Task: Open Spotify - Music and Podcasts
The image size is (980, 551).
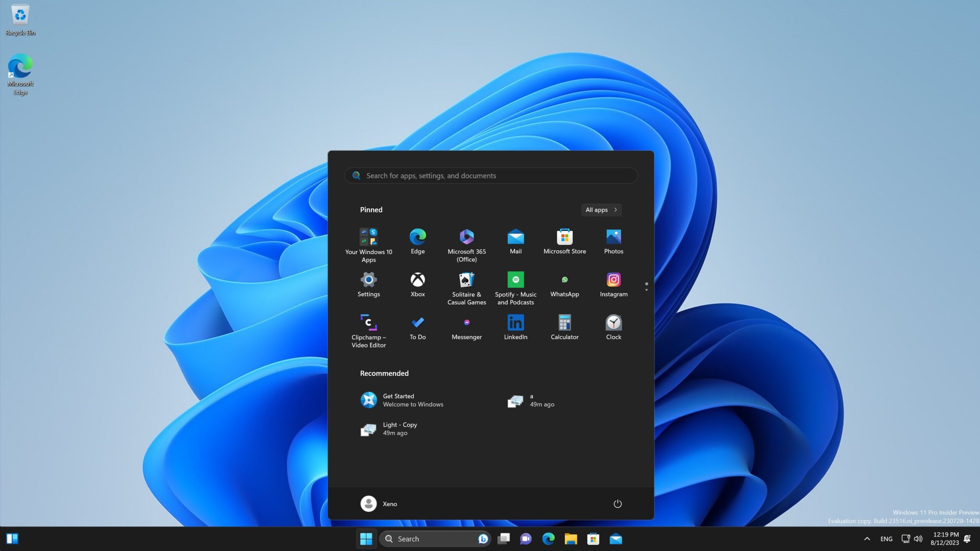Action: pyautogui.click(x=516, y=288)
